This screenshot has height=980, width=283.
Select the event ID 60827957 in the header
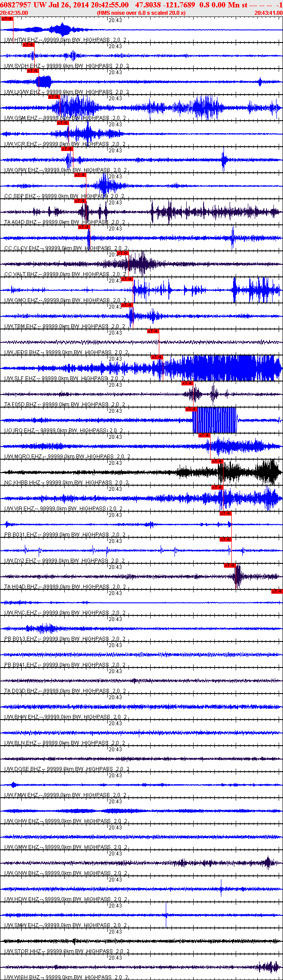pos(15,5)
